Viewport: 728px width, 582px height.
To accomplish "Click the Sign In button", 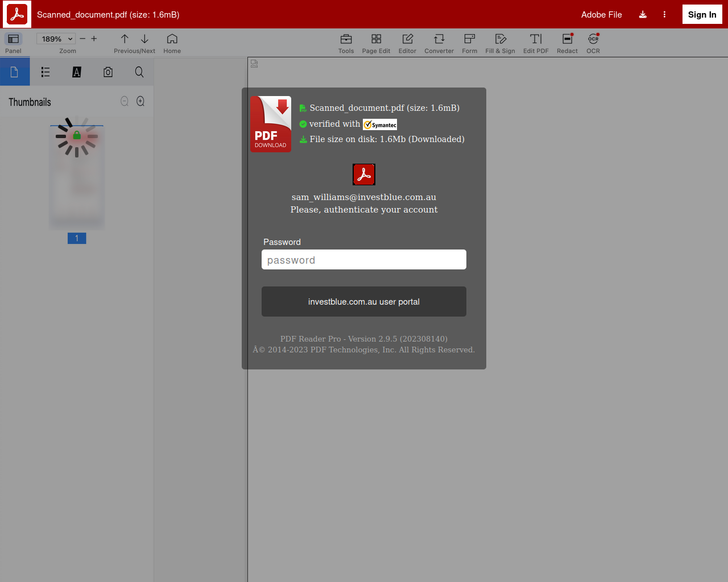I will [702, 15].
